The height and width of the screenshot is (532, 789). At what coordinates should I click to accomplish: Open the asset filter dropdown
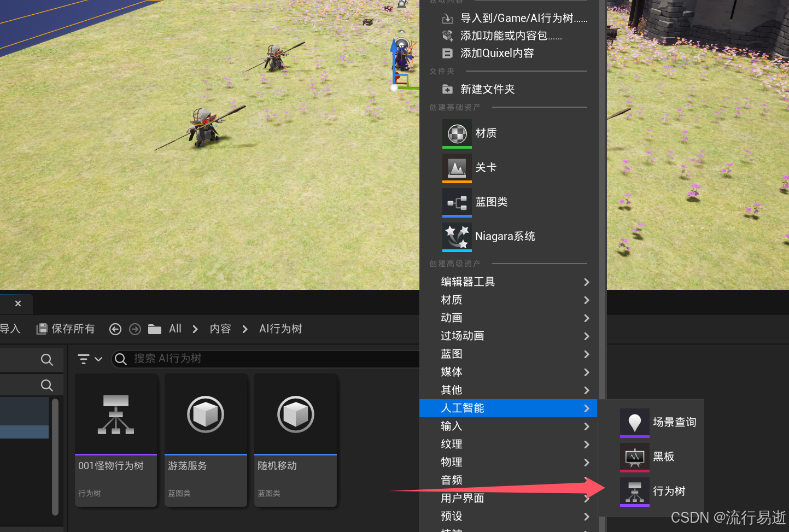(x=90, y=359)
